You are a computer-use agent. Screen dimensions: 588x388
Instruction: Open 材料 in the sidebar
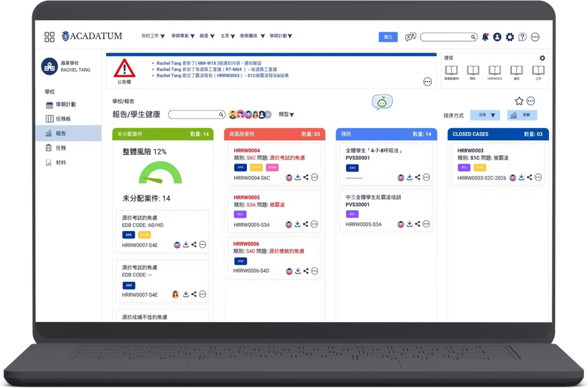(55, 162)
